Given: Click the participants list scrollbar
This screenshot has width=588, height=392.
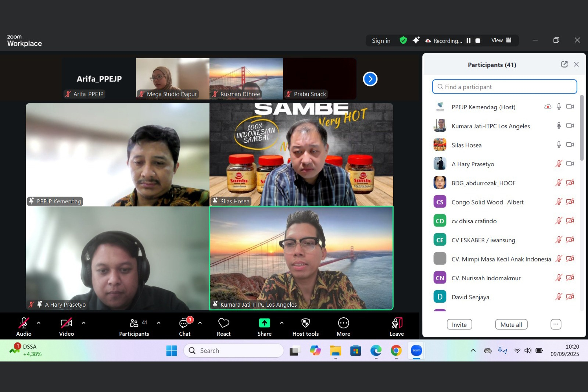Looking at the screenshot, I should [x=581, y=128].
